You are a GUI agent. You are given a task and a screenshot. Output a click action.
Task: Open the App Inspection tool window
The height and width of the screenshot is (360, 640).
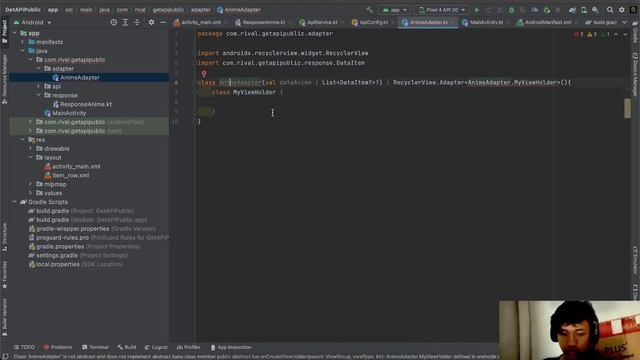pos(231,347)
